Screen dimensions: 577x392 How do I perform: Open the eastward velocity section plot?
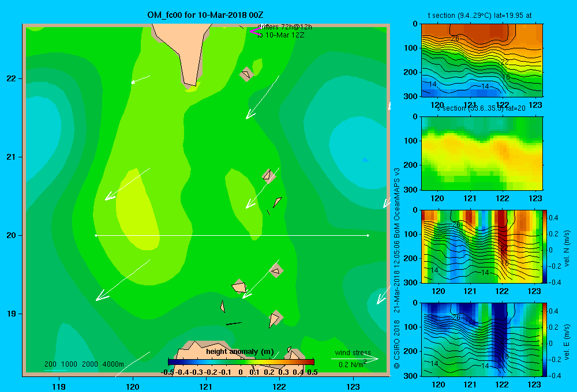point(482,339)
